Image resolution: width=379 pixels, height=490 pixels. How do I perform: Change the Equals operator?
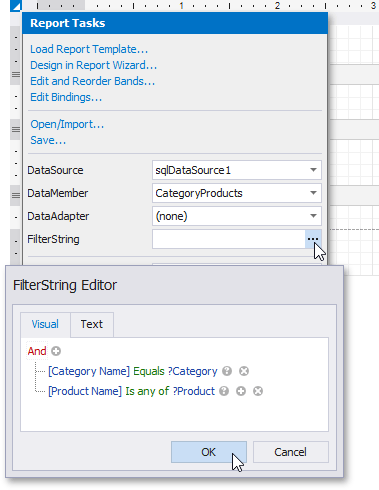[x=149, y=371]
